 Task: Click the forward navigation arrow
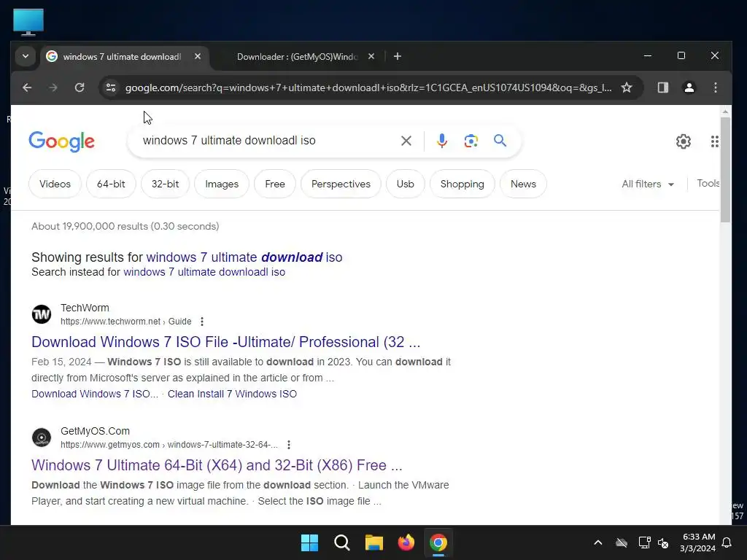[53, 87]
